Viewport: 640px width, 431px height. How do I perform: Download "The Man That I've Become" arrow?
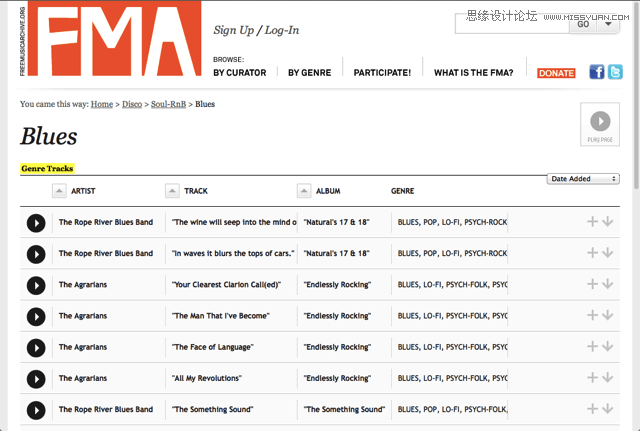click(x=608, y=315)
